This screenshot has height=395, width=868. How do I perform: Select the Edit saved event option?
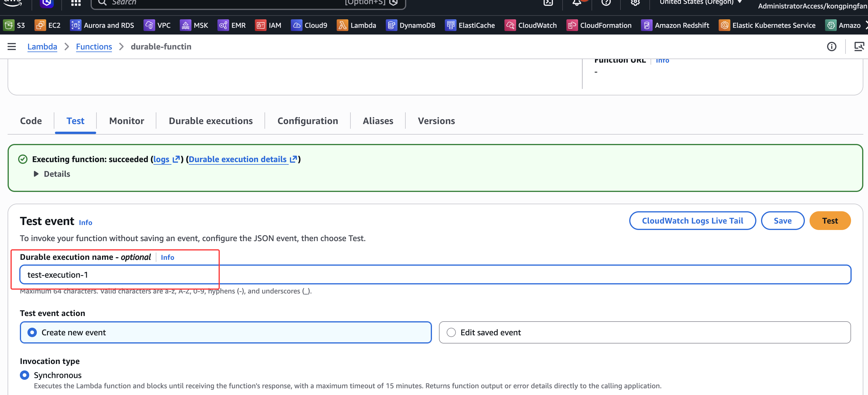click(x=451, y=332)
